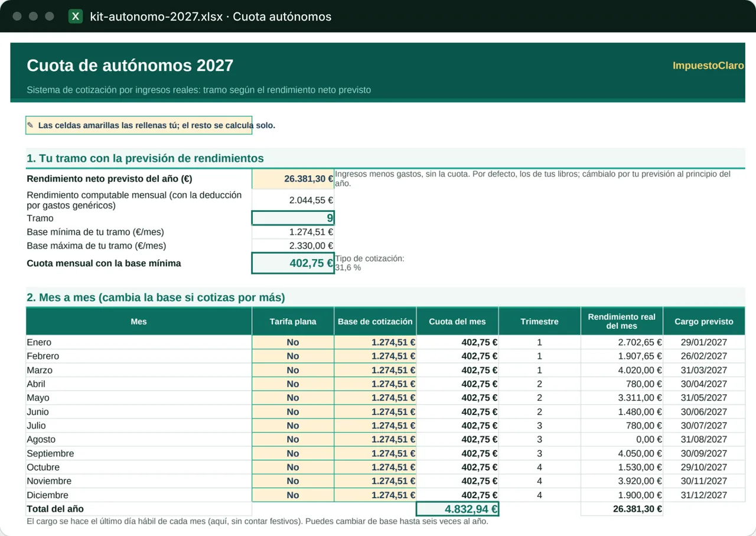This screenshot has height=536, width=756.
Task: Select Tarifa plana cell for Septiembre
Action: pos(293,453)
